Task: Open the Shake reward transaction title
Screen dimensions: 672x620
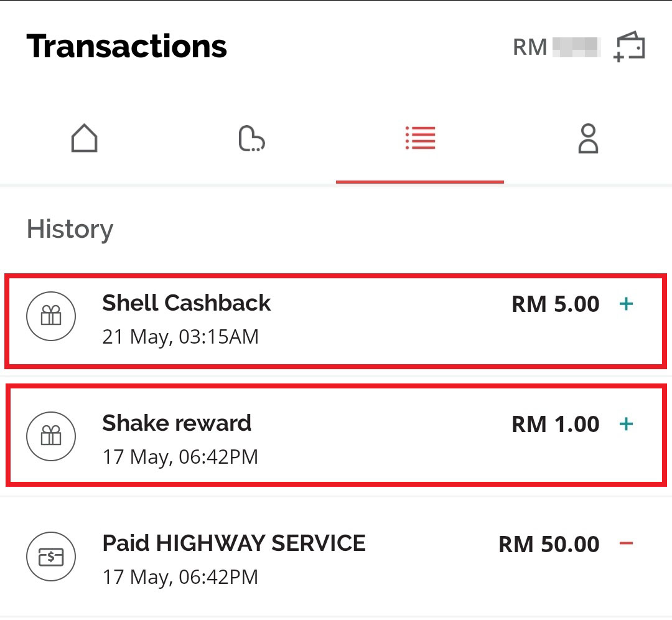Action: (x=177, y=423)
